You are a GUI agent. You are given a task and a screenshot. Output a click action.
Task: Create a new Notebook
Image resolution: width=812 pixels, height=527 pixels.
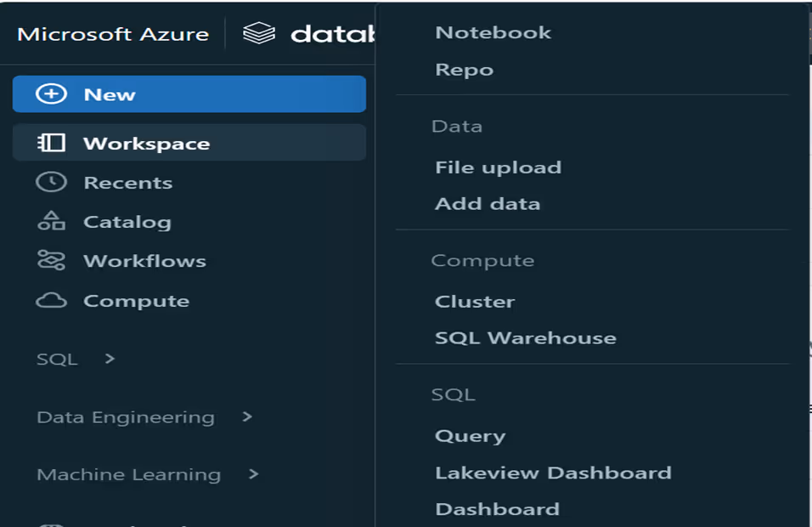tap(493, 32)
